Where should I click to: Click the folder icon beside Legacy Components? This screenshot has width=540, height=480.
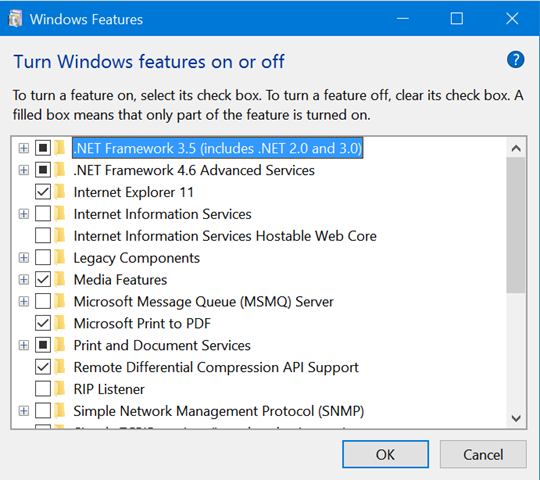[x=60, y=258]
